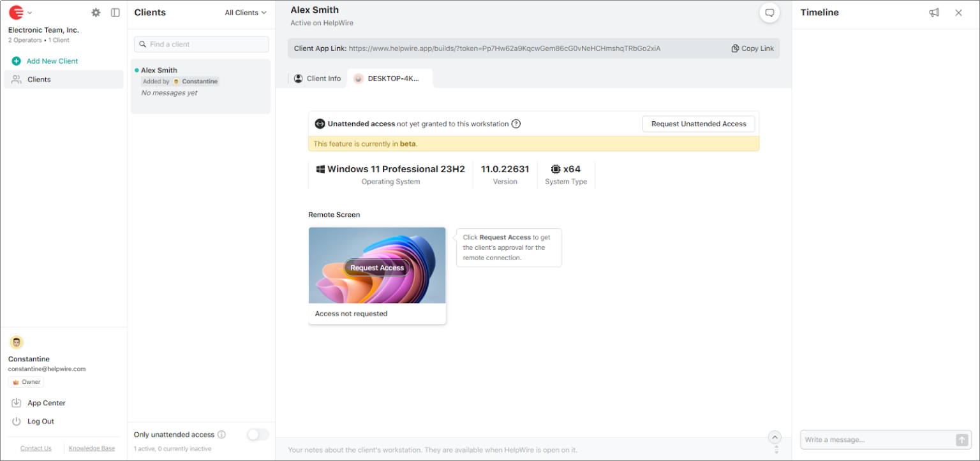Screen dimensions: 980x461
Task: Click Request Access on the remote screen
Action: tap(376, 267)
